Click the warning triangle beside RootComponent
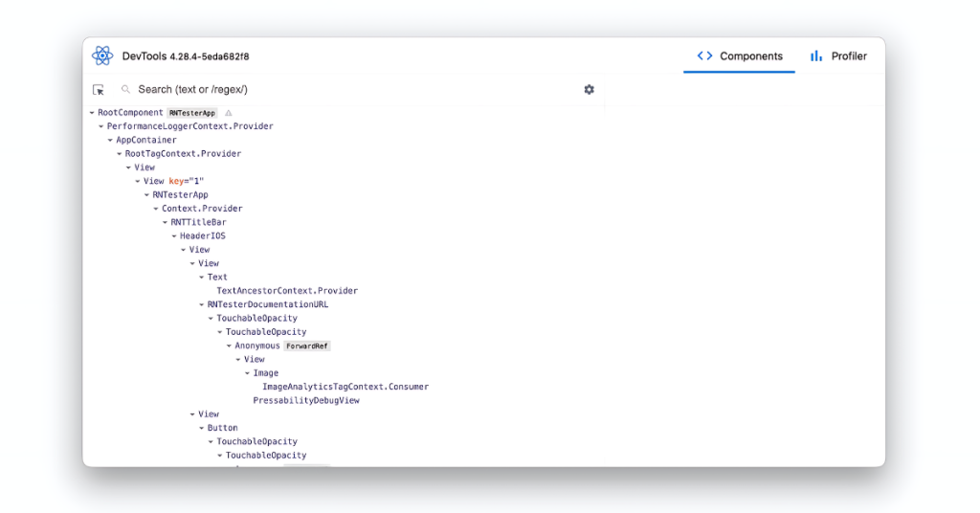Image resolution: width=980 pixels, height=513 pixels. [x=228, y=113]
